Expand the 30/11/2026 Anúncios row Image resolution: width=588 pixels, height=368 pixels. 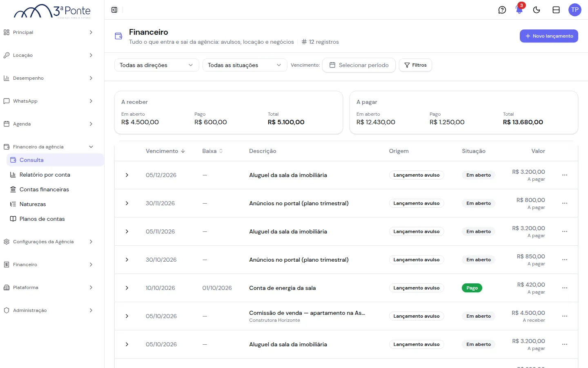point(127,203)
